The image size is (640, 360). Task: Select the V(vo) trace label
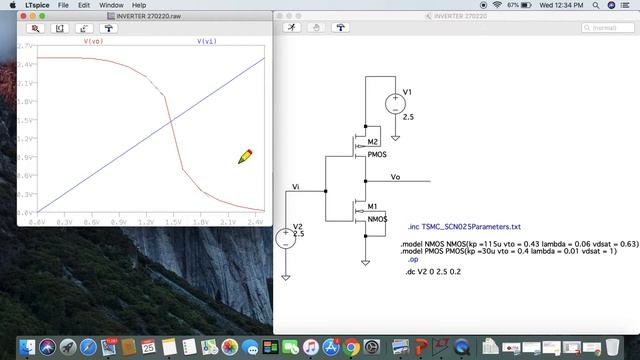coord(93,41)
